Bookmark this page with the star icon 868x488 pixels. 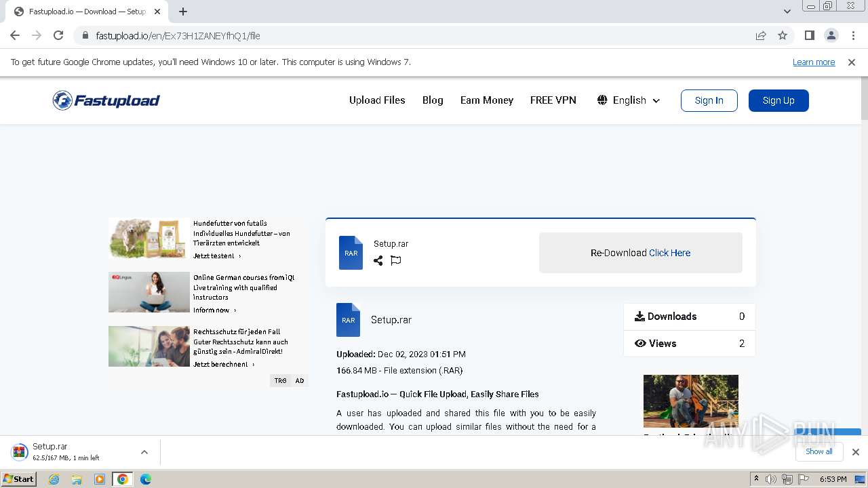pos(783,35)
